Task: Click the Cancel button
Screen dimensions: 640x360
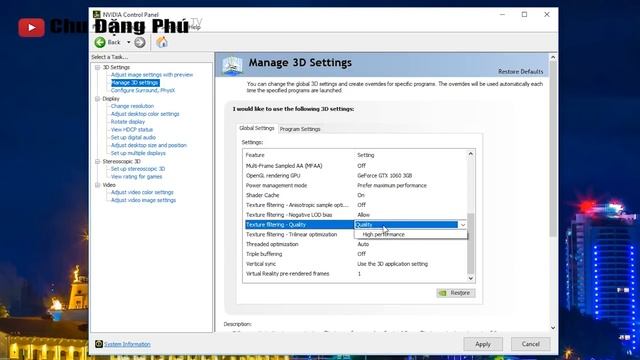Action: 530,344
